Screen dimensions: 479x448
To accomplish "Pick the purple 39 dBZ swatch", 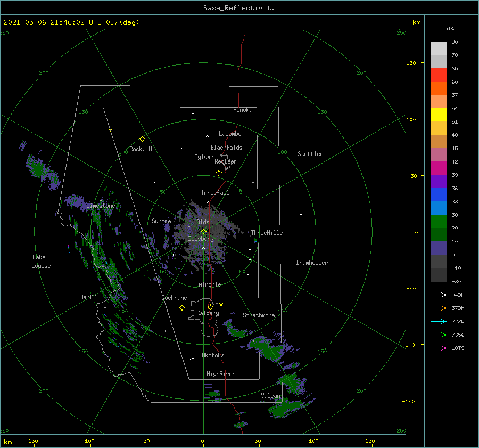I will (x=439, y=181).
